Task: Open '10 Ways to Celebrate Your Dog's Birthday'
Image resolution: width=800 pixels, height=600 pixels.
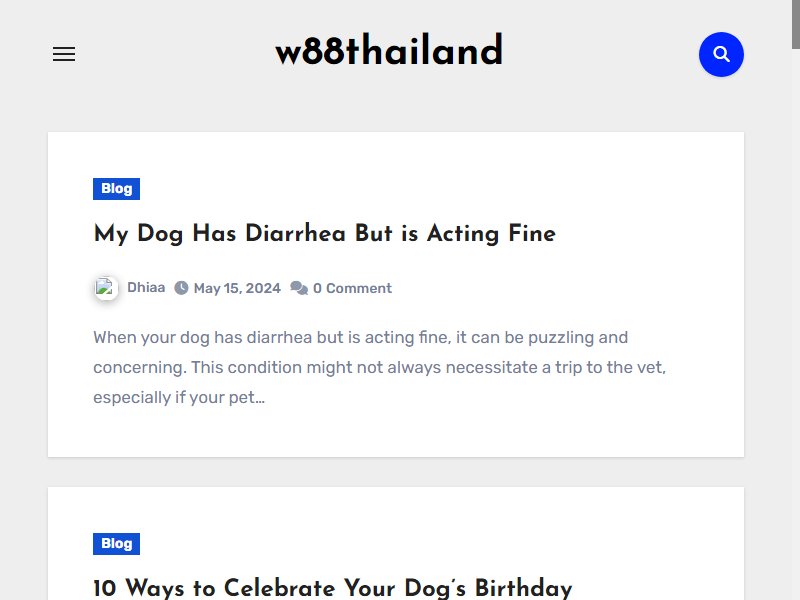Action: [x=333, y=588]
